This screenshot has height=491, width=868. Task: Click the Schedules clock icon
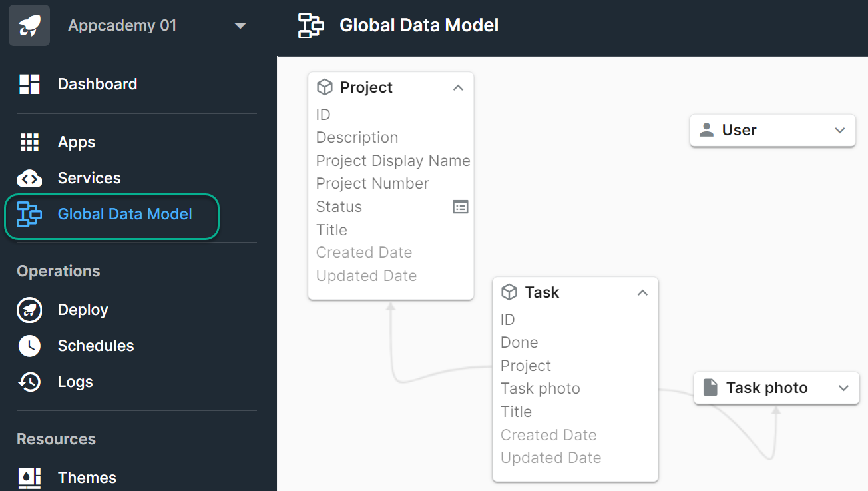(x=29, y=346)
